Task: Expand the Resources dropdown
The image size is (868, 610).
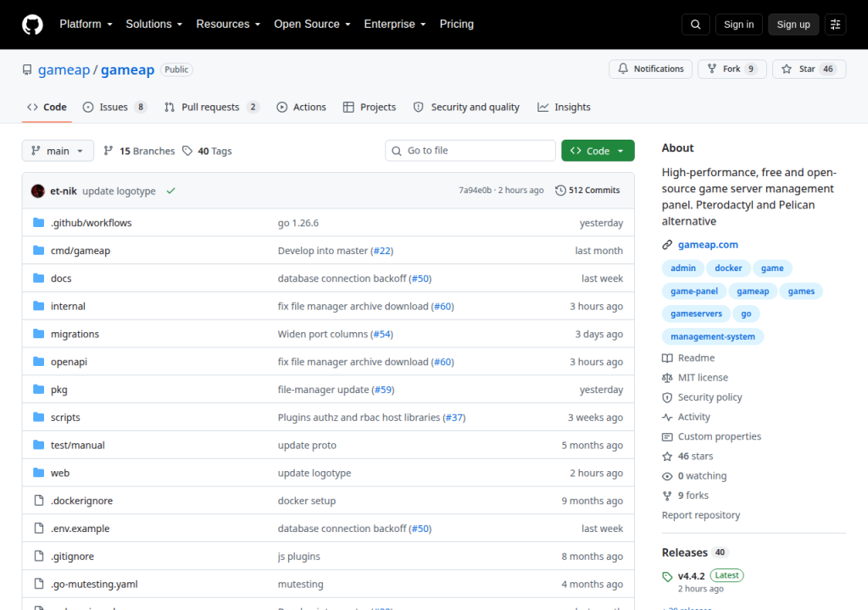Action: pyautogui.click(x=228, y=25)
